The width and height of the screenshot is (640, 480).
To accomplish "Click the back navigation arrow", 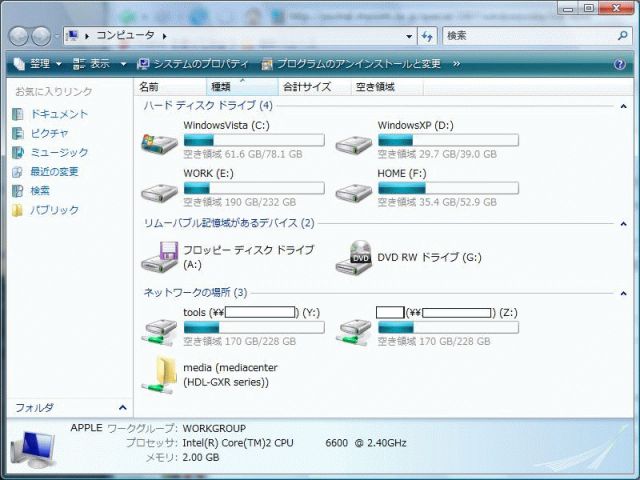I will click(x=18, y=36).
